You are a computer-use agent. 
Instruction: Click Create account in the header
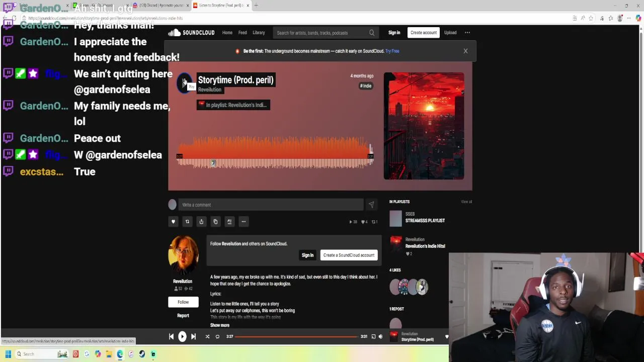(423, 33)
